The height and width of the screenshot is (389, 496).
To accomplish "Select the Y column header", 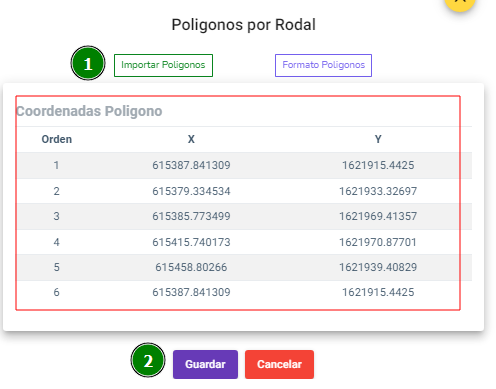I will tap(378, 139).
